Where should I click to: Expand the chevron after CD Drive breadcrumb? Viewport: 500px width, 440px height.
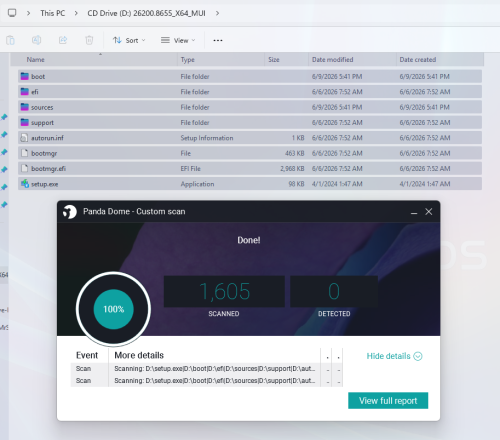[x=217, y=13]
